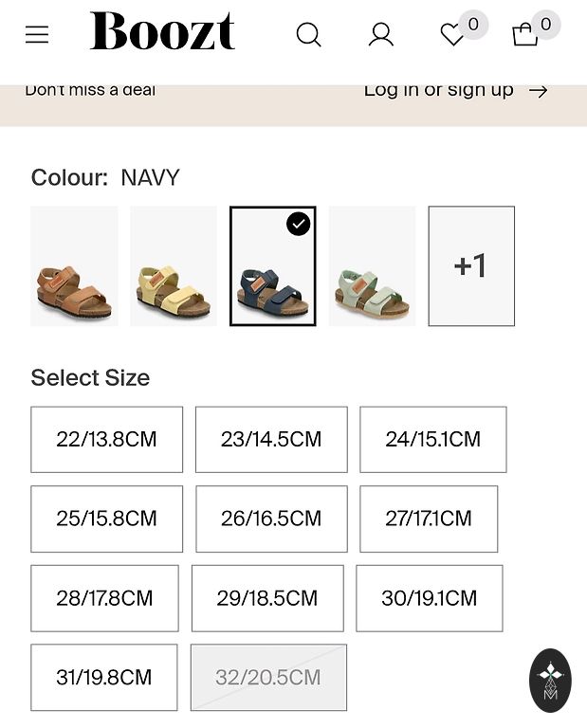The width and height of the screenshot is (587, 728).
Task: Select size 26/16.5CM
Action: [x=271, y=519]
